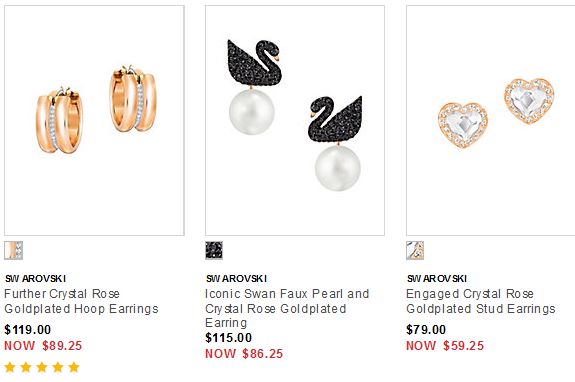Click the NOW $59.25 sale price
The width and height of the screenshot is (575, 382).
[445, 346]
